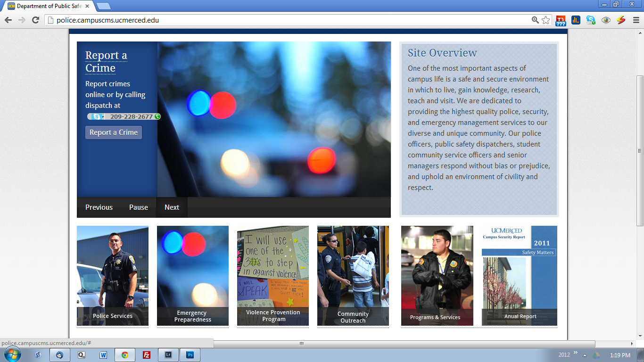Open a new browser tab

[103, 6]
